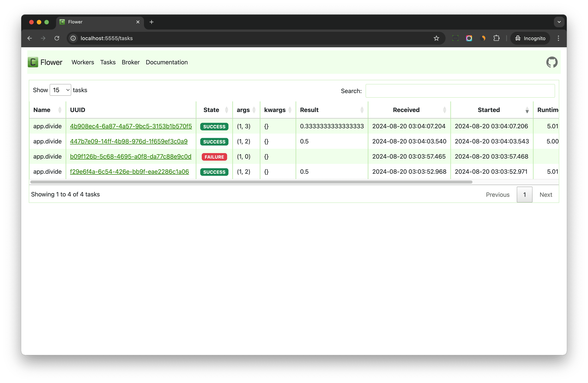Open the Broker page

click(131, 62)
